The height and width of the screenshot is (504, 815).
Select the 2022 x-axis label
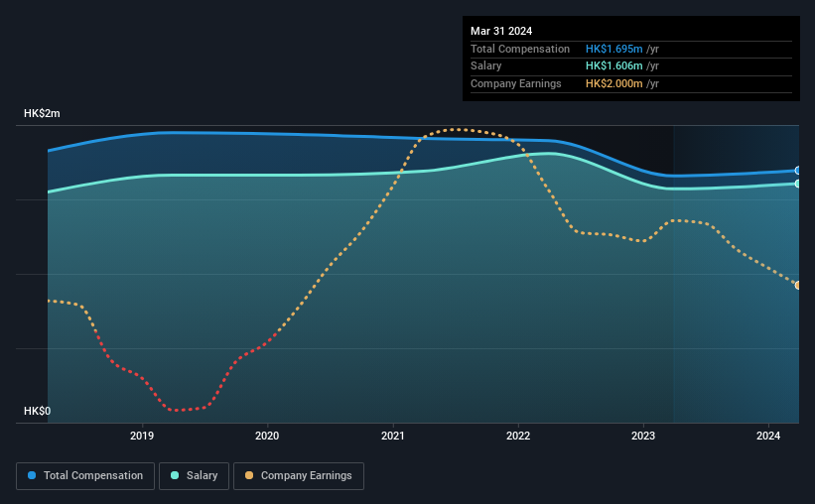tap(518, 436)
